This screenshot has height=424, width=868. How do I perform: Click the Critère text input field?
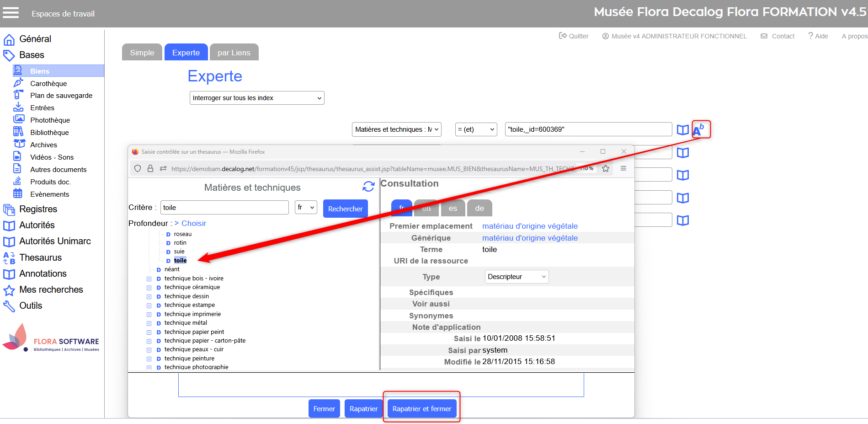[224, 208]
